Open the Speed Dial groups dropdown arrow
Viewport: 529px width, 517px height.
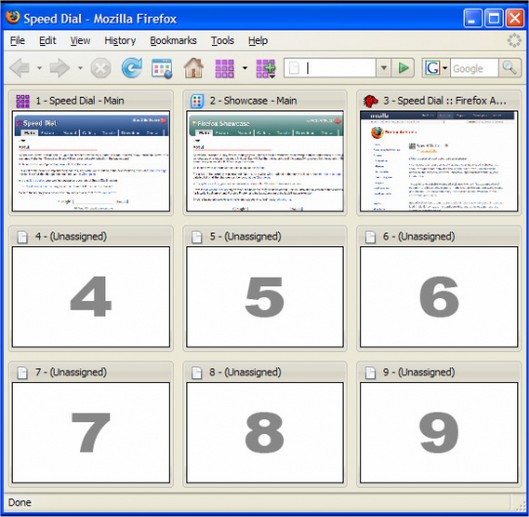(245, 68)
